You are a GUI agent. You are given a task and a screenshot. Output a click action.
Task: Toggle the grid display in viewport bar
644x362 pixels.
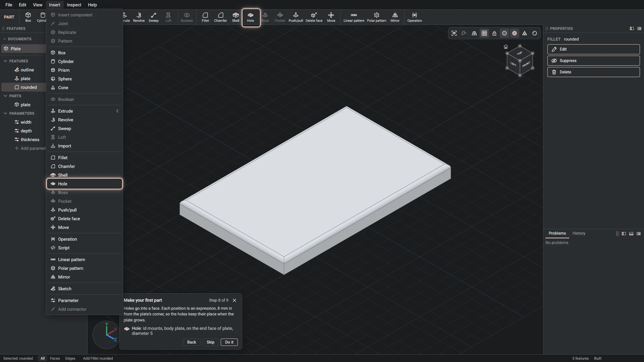[484, 33]
